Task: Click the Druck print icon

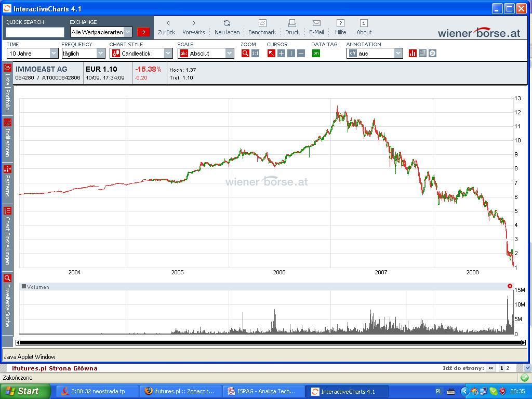Action: point(292,23)
